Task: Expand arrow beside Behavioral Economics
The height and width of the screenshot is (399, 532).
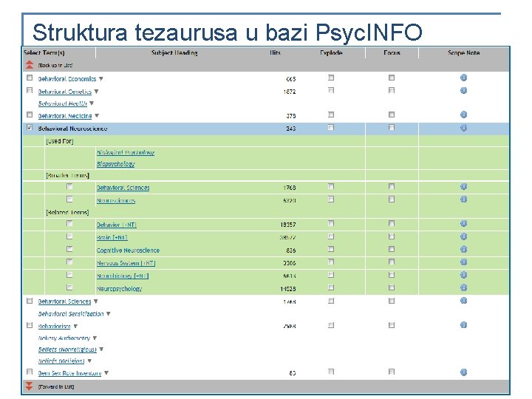Action: pyautogui.click(x=100, y=79)
